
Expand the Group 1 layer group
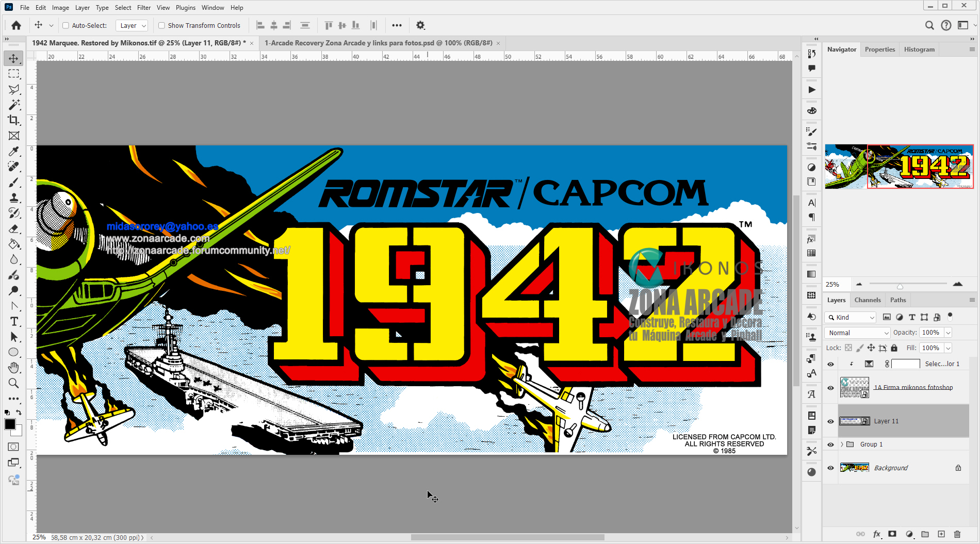pyautogui.click(x=842, y=444)
